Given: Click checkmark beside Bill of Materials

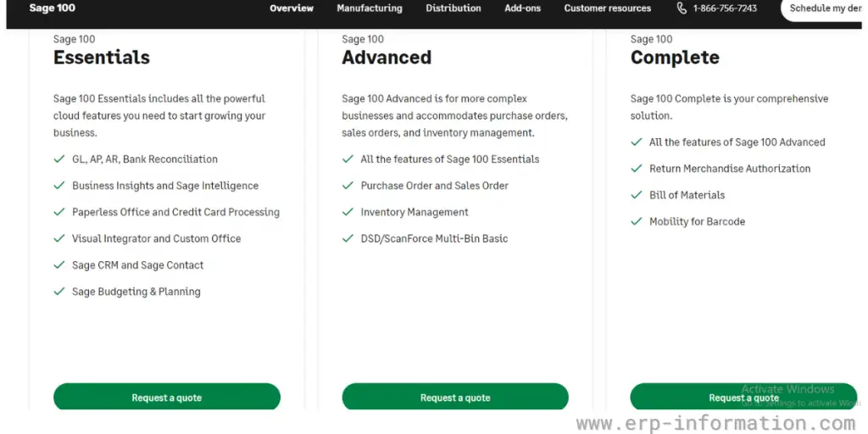Looking at the screenshot, I should [x=636, y=195].
